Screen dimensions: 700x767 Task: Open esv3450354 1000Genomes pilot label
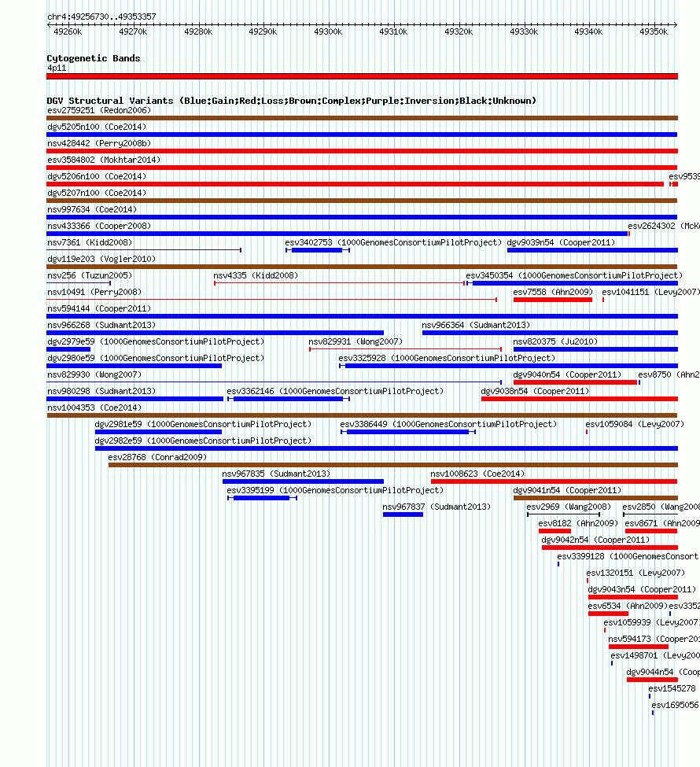point(574,276)
